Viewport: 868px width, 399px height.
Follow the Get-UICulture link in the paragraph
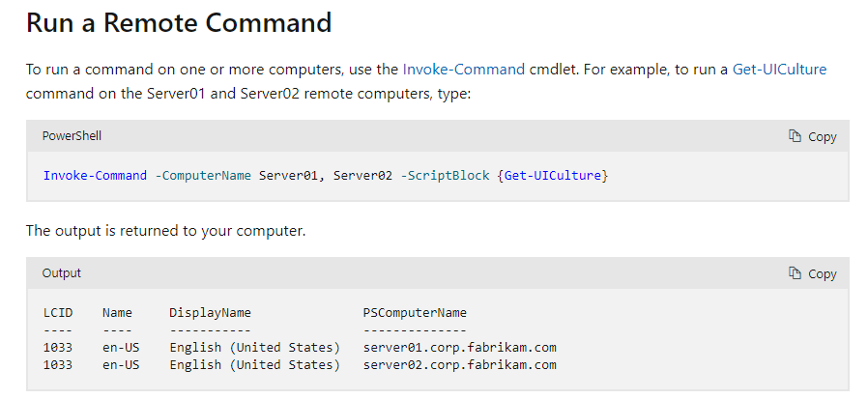pos(779,70)
